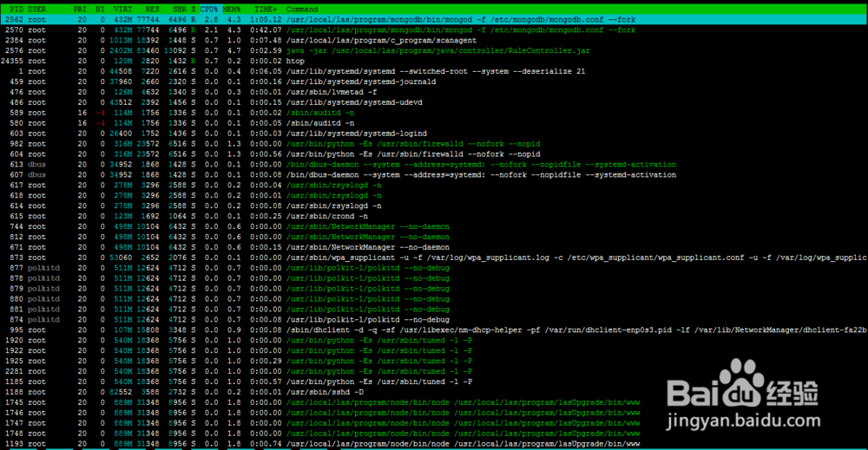Click TIME+ value 1:05.12 of mongod
This screenshot has width=868, height=450.
pos(266,19)
